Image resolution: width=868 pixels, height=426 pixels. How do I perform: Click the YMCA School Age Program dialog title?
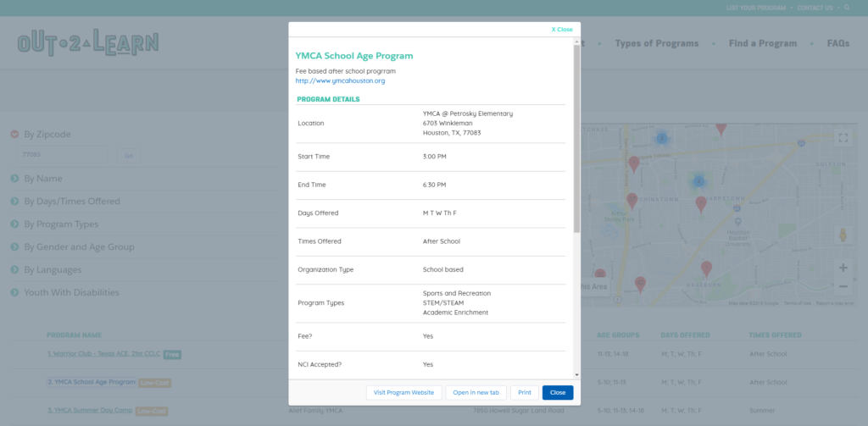click(354, 56)
